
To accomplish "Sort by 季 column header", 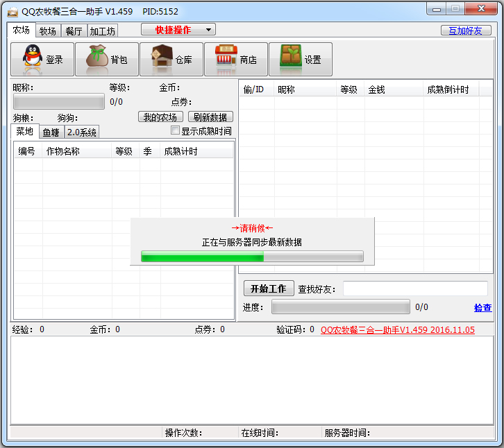I will pos(150,151).
